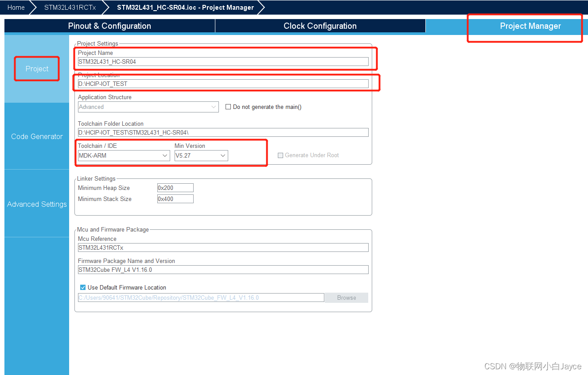The image size is (588, 375).
Task: Open the Advanced Settings side tab
Action: point(37,204)
